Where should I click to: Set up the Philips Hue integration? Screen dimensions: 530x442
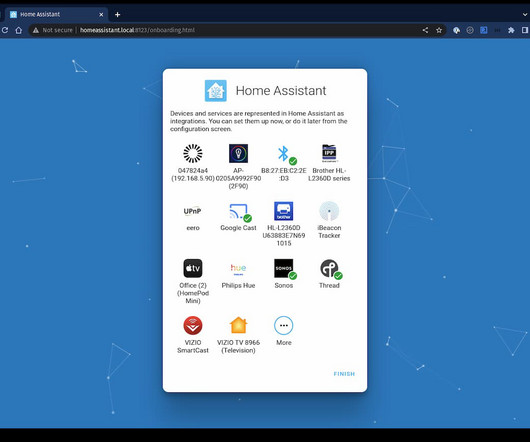[238, 269]
